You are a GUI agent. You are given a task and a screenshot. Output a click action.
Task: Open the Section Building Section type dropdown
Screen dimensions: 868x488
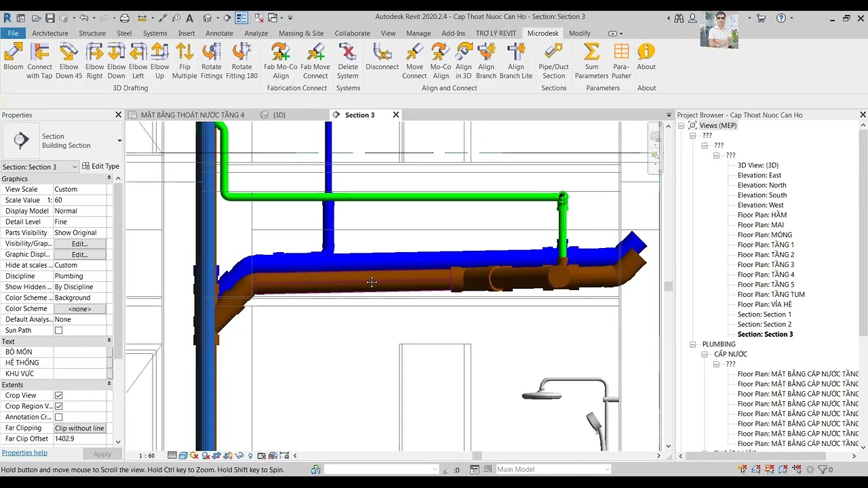[119, 141]
